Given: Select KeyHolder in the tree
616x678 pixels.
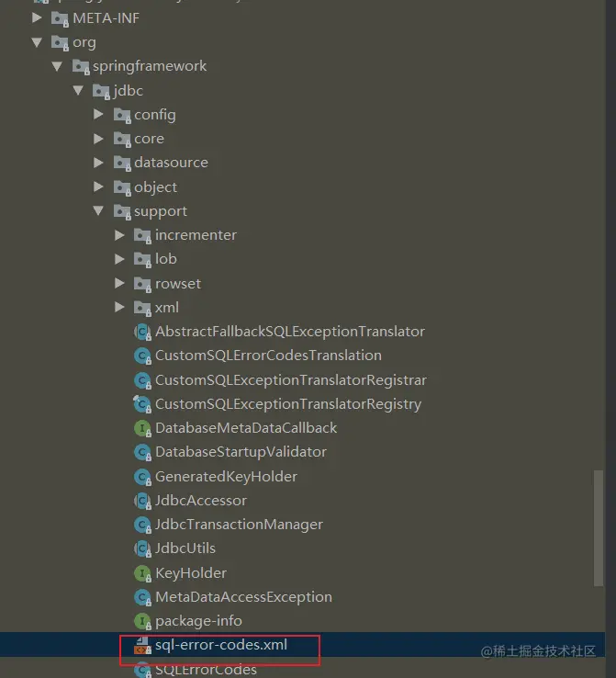Looking at the screenshot, I should (x=191, y=573).
